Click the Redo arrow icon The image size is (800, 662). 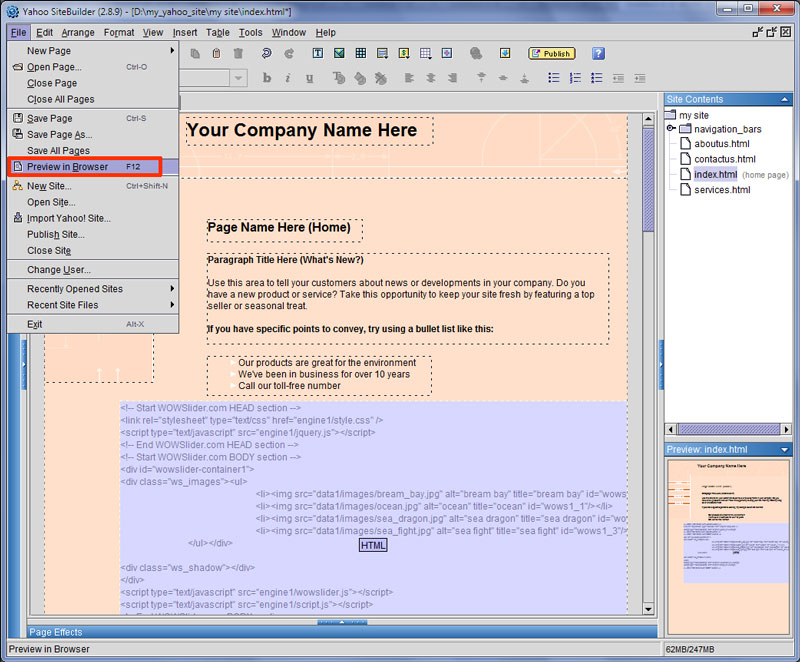[289, 54]
